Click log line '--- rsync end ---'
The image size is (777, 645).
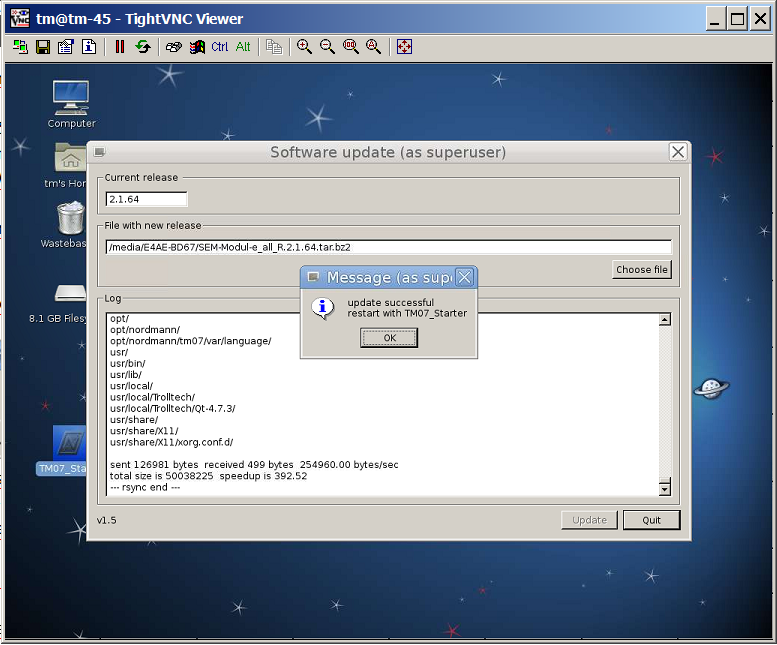[145, 487]
